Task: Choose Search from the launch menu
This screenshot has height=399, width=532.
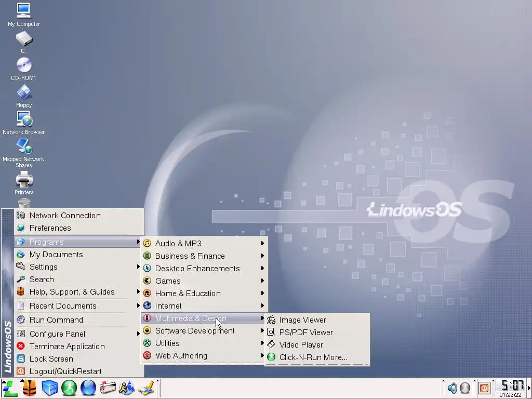Action: coord(78,279)
